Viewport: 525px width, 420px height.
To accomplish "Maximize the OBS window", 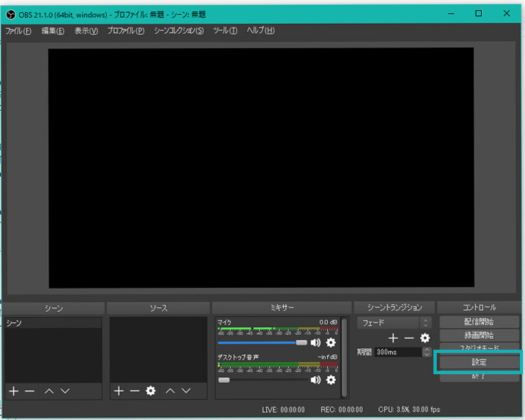I will click(479, 14).
